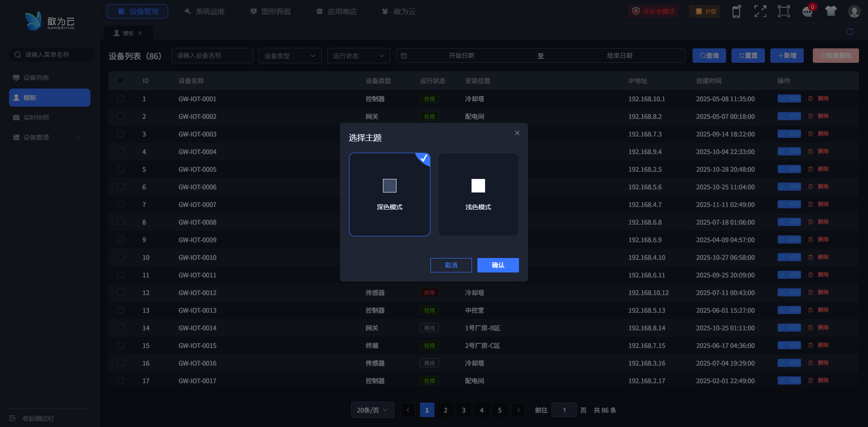Toggle the select-all header checkbox
This screenshot has width=868, height=427.
click(121, 80)
